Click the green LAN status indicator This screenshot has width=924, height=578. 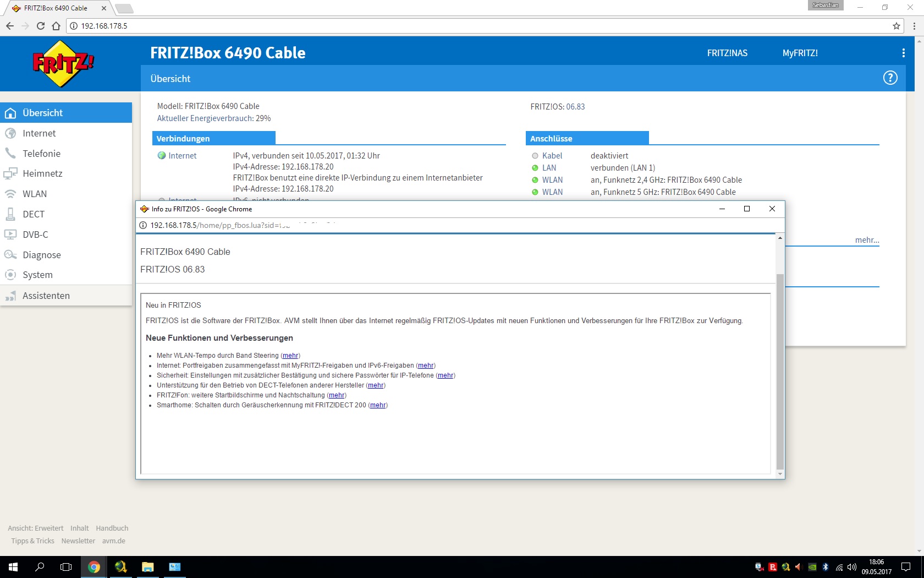[535, 168]
